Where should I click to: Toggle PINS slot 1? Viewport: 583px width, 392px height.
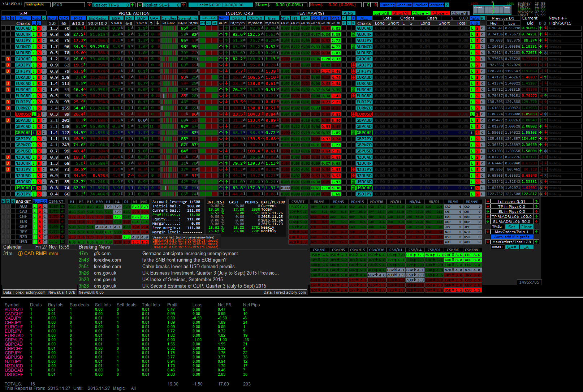point(344,18)
